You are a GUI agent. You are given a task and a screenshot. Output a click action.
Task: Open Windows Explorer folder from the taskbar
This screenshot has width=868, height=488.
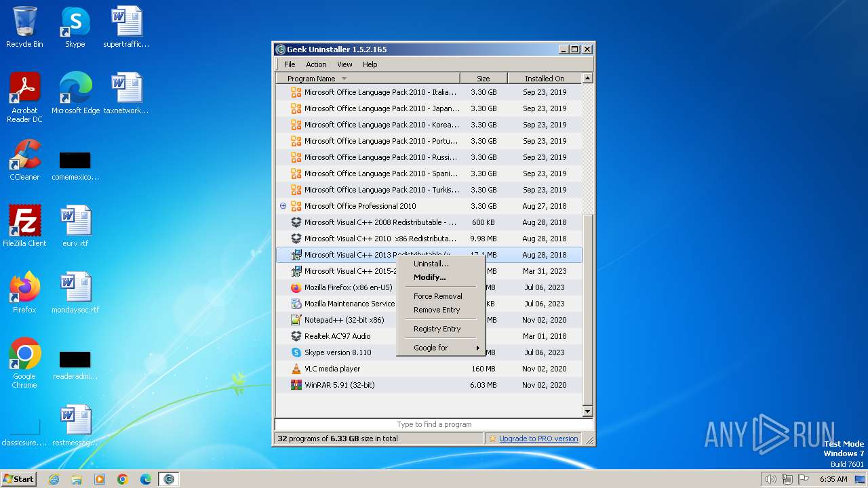[x=77, y=479]
